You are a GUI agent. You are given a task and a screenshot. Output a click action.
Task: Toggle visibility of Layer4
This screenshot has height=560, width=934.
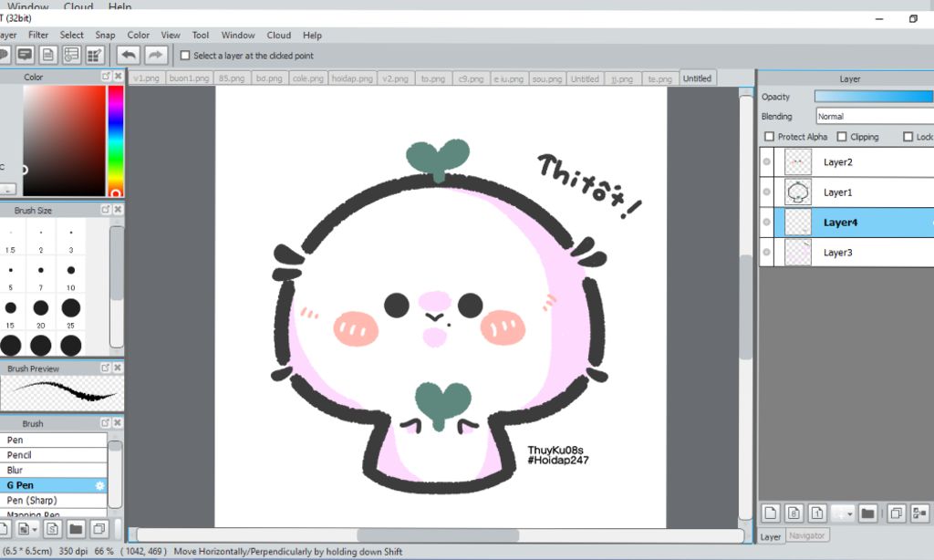point(766,223)
